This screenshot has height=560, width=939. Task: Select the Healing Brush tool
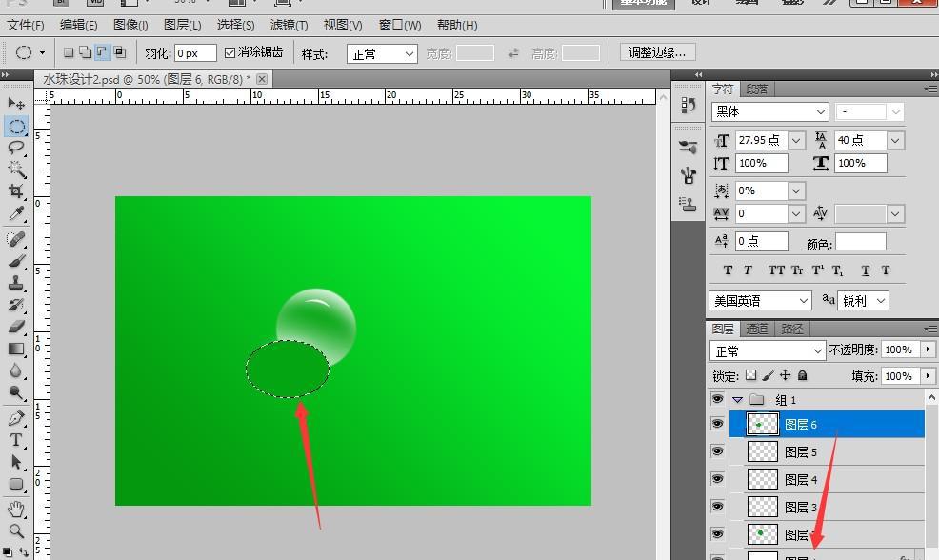click(x=16, y=239)
